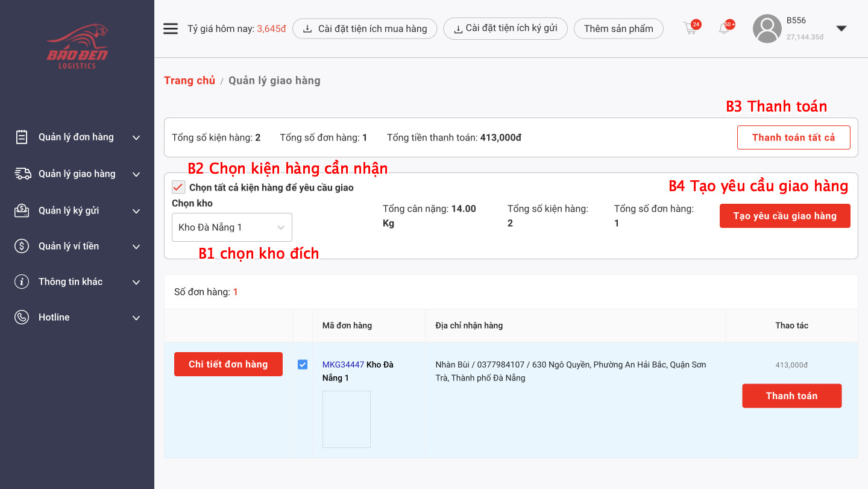868x489 pixels.
Task: Expand the account dropdown arrow near B556
Action: pyautogui.click(x=841, y=28)
